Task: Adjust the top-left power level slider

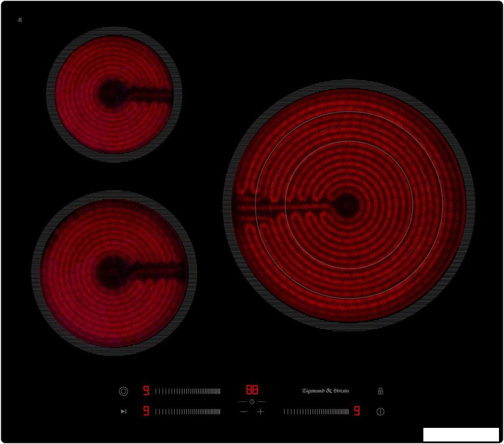Action: click(x=187, y=391)
